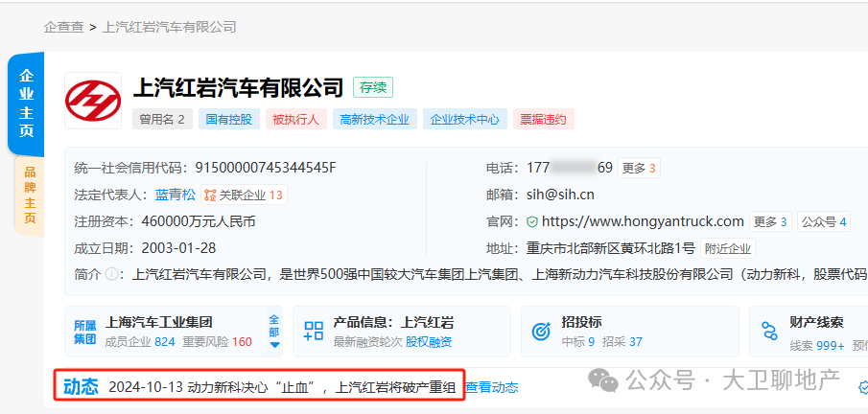Click the 高新技术企业 tag
This screenshot has width=868, height=414.
tap(375, 119)
